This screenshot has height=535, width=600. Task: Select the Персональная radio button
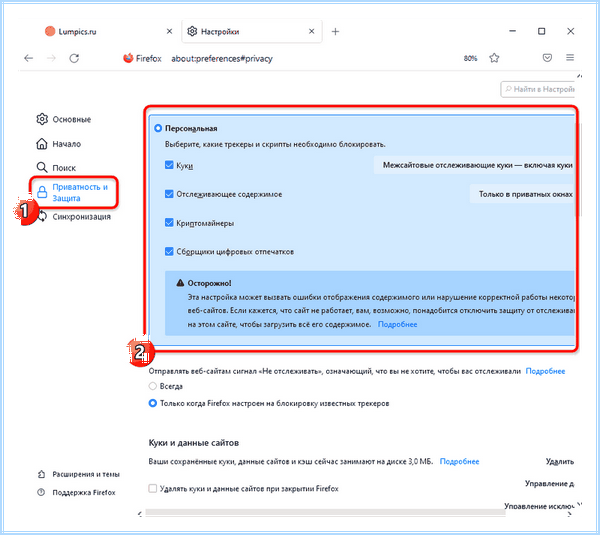pos(158,128)
